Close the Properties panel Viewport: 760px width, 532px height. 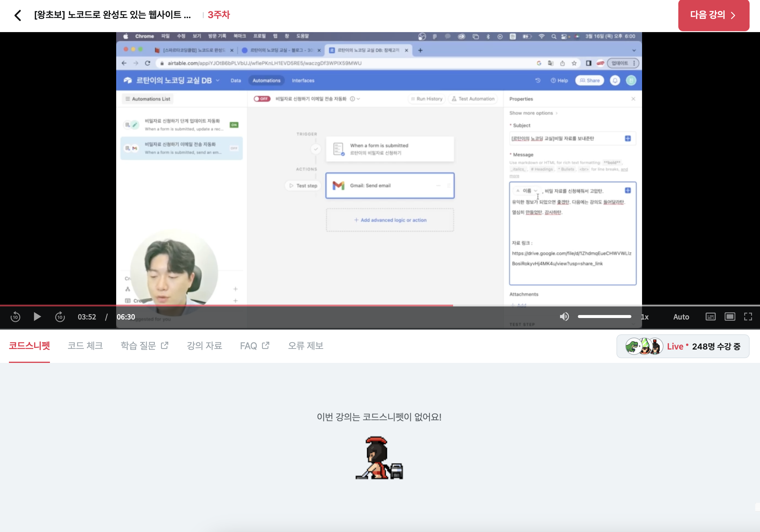(x=633, y=99)
